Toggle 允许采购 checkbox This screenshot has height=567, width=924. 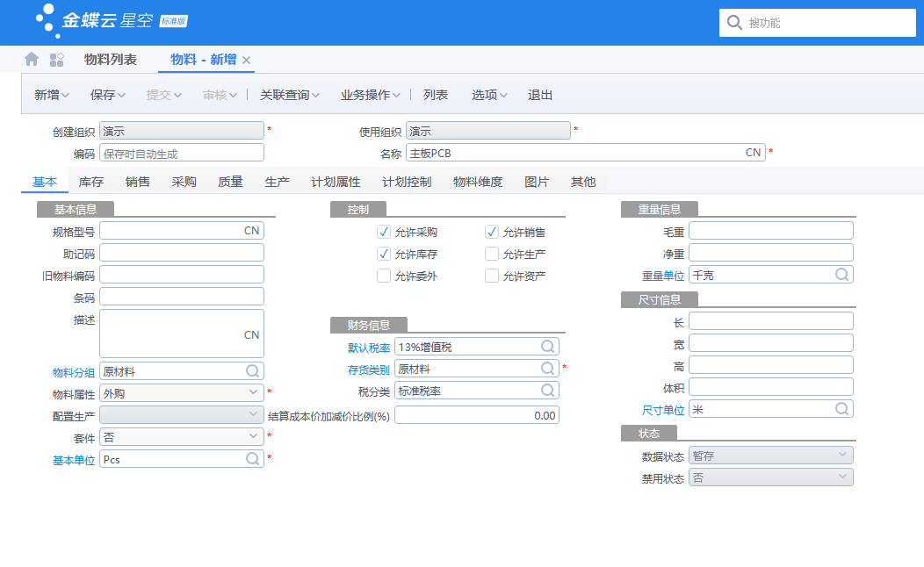pos(384,232)
